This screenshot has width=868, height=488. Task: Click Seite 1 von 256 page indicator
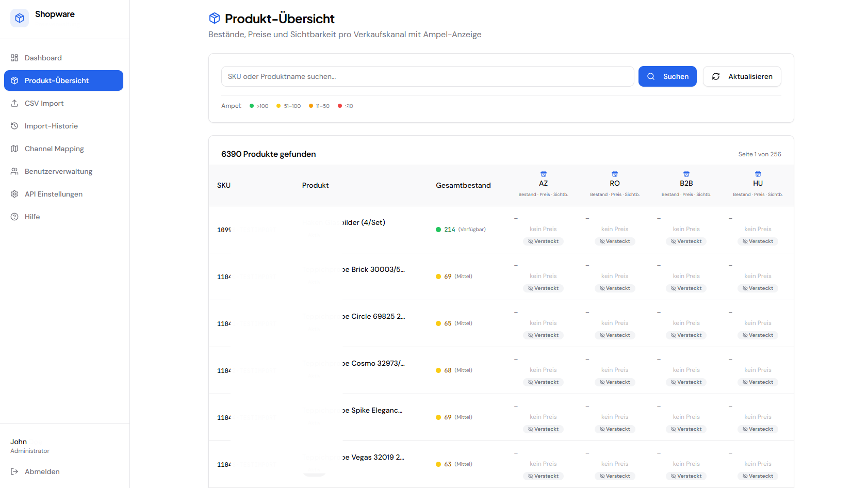point(760,154)
